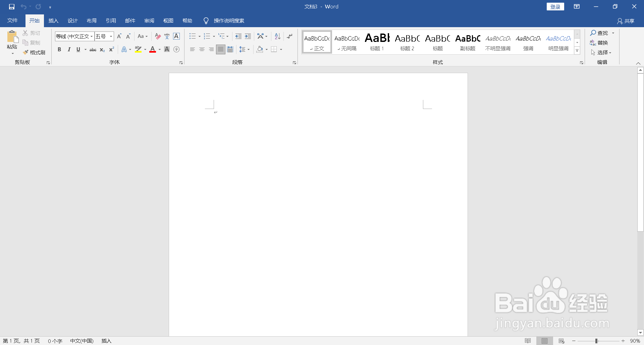644x345 pixels.
Task: Toggle superscript formatting
Action: pos(112,50)
